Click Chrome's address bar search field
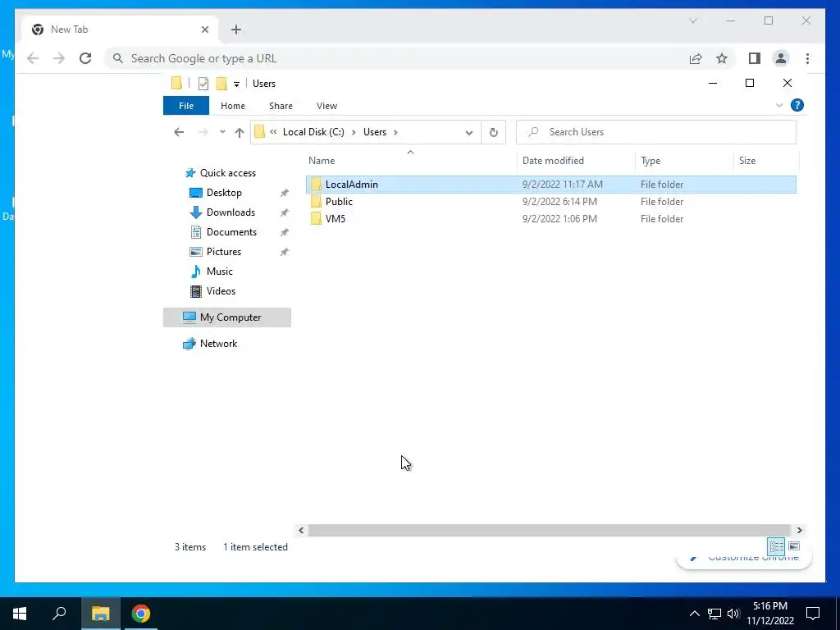This screenshot has width=840, height=630. coord(396,58)
